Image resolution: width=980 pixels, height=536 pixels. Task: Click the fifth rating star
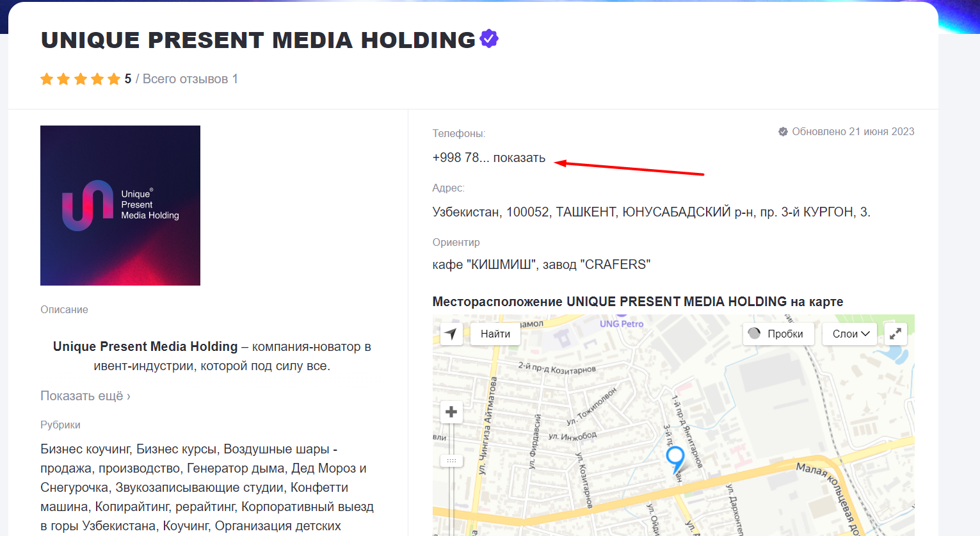point(114,79)
